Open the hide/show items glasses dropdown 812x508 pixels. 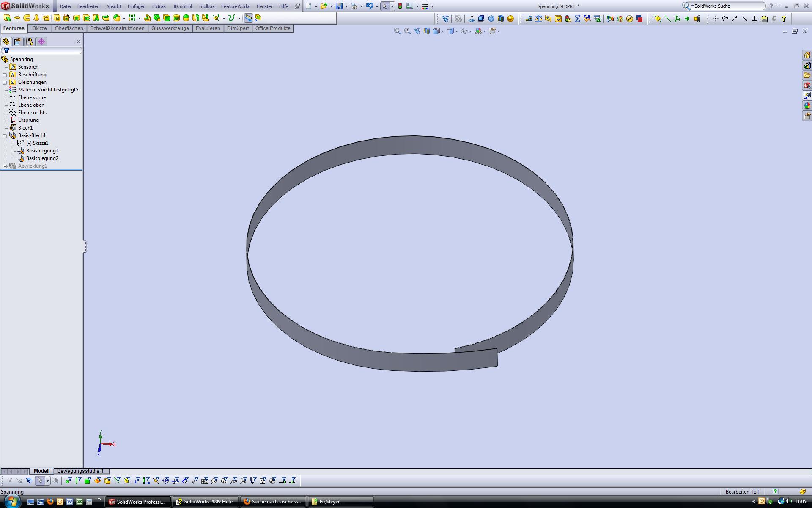click(x=470, y=31)
